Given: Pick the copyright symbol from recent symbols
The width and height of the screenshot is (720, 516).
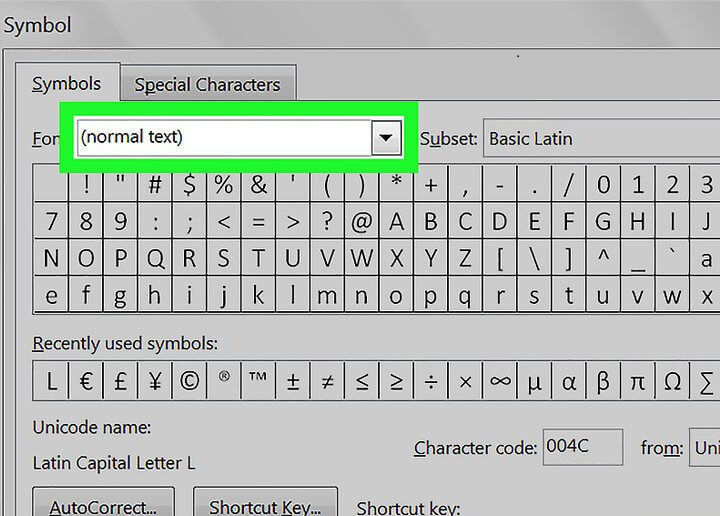Looking at the screenshot, I should pos(189,382).
